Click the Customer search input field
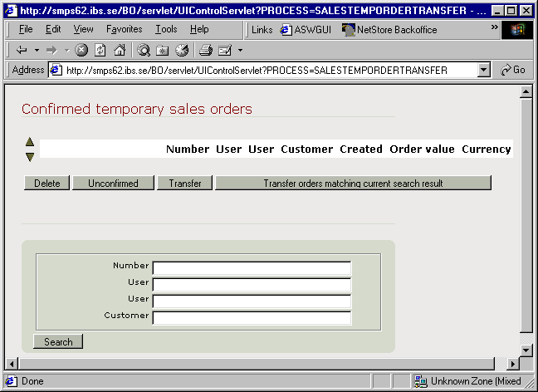 tap(252, 317)
